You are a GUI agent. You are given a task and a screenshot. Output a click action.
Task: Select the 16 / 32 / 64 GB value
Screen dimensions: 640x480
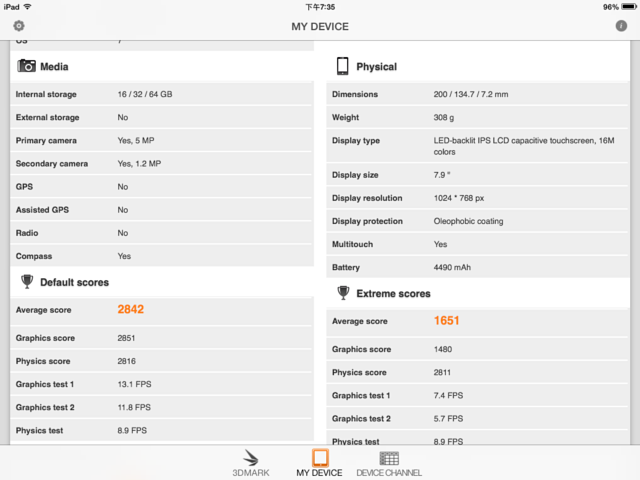click(x=145, y=94)
